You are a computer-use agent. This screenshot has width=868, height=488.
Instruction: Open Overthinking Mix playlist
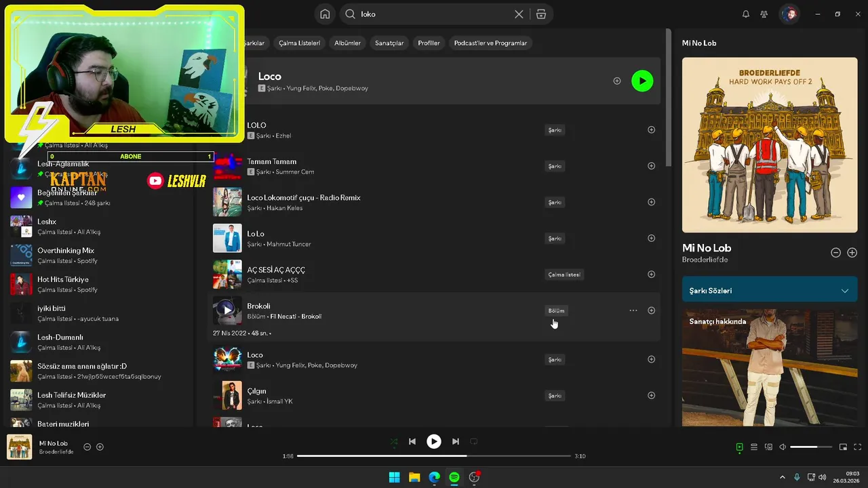point(98,256)
